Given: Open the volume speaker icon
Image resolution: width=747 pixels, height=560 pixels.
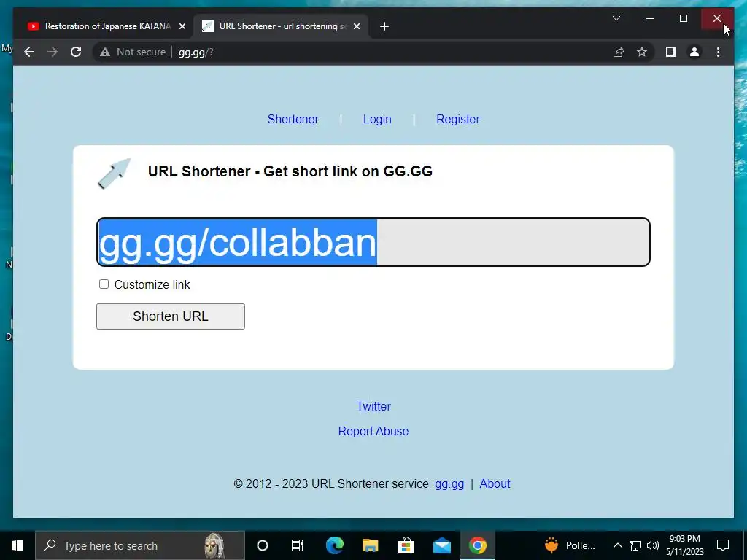Looking at the screenshot, I should pos(653,545).
